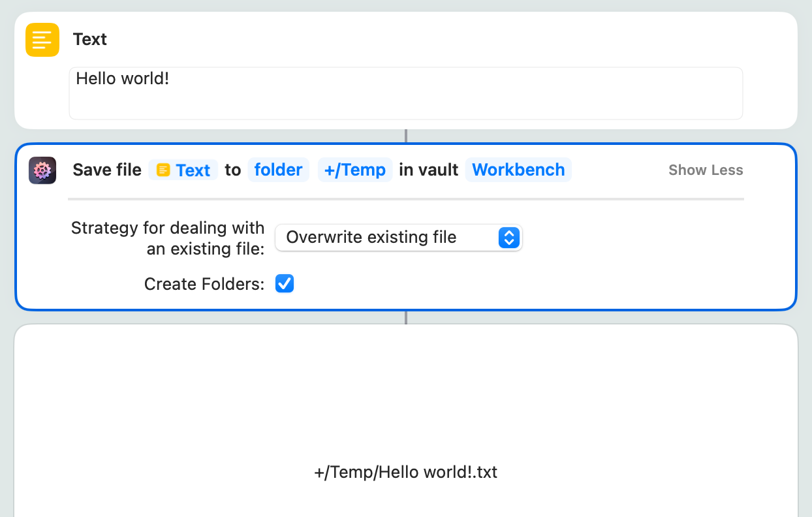Click the blue Text variable label
The width and height of the screenshot is (812, 517).
[x=193, y=170]
